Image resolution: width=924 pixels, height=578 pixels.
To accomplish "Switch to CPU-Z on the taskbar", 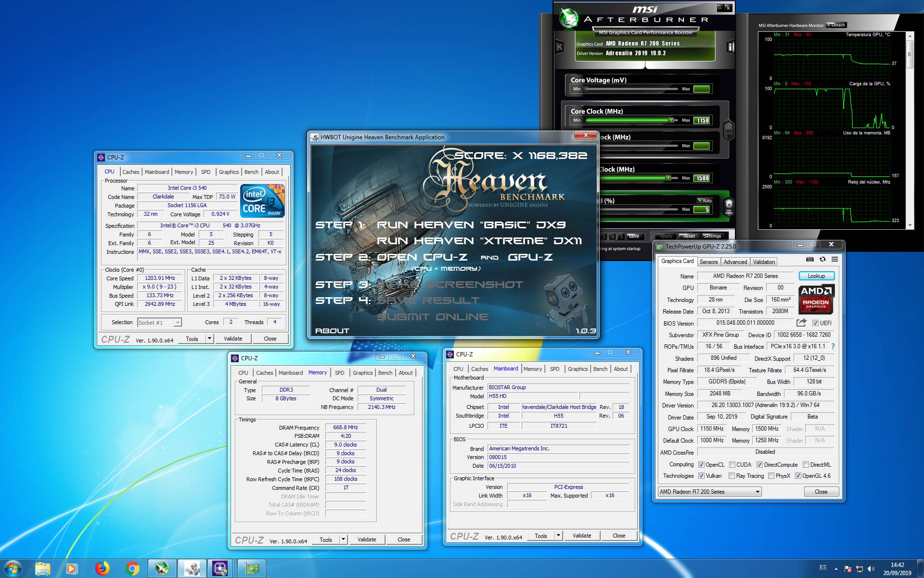I will [220, 569].
